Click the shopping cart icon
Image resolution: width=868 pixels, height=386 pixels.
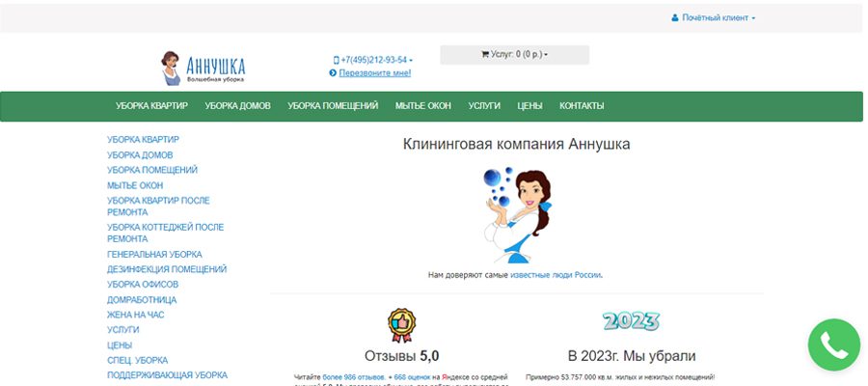click(485, 55)
